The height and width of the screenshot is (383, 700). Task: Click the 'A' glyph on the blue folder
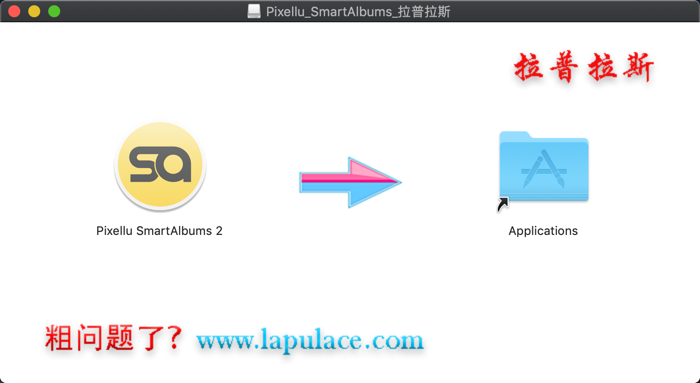point(544,169)
